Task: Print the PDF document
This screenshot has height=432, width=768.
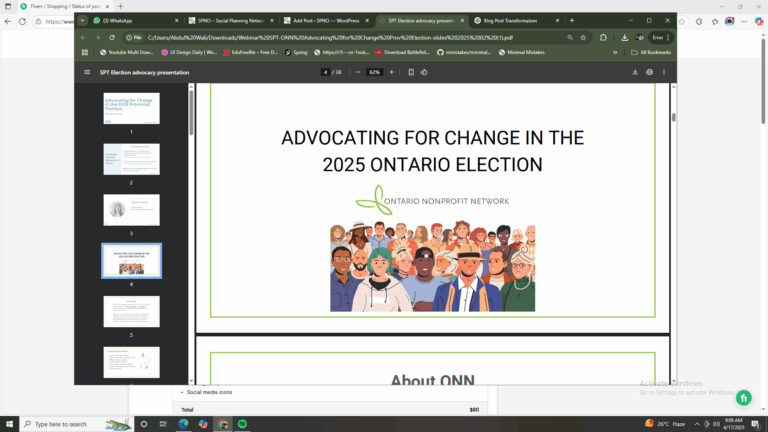Action: click(x=650, y=72)
